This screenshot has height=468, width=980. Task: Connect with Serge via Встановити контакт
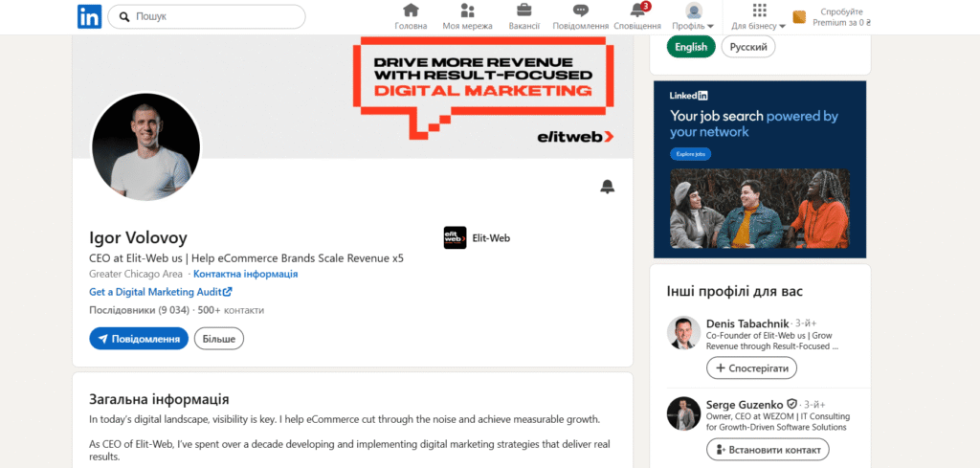tap(768, 449)
